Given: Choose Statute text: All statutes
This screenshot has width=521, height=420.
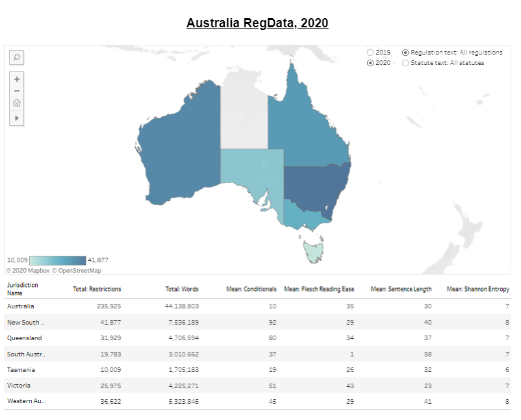Looking at the screenshot, I should (x=405, y=63).
